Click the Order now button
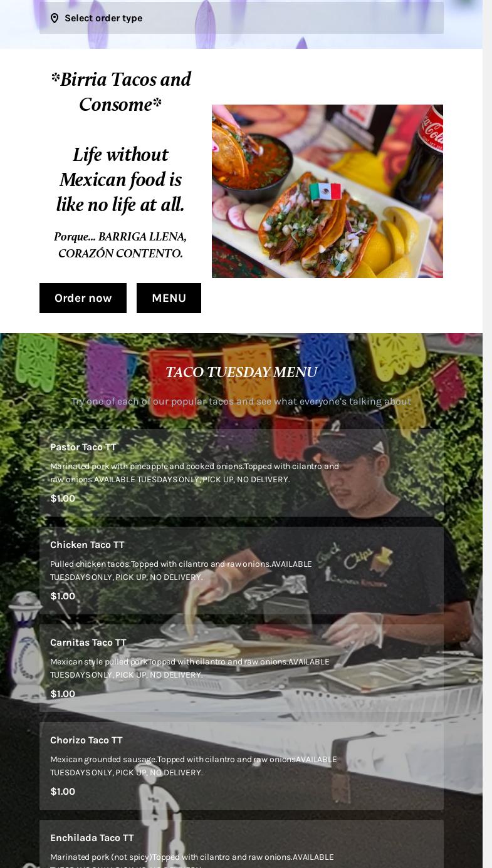 pos(83,298)
